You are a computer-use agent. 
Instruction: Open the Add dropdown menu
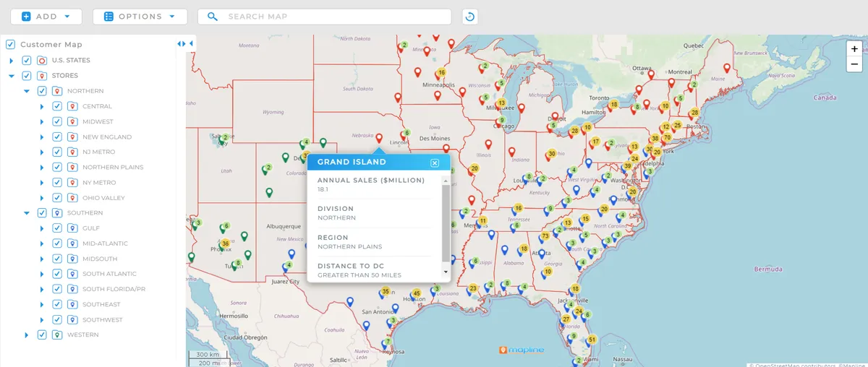coord(46,17)
